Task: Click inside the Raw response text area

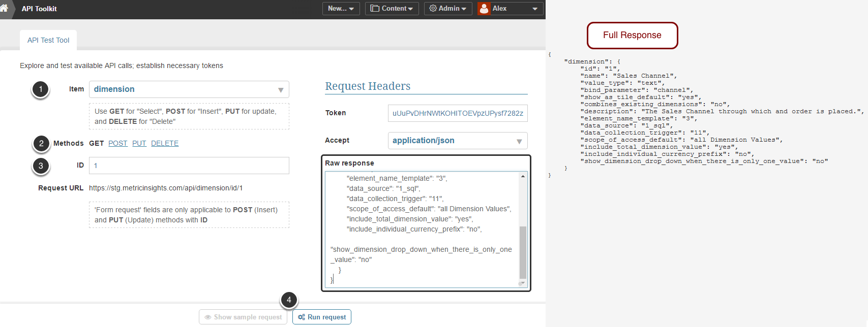Action: point(422,230)
